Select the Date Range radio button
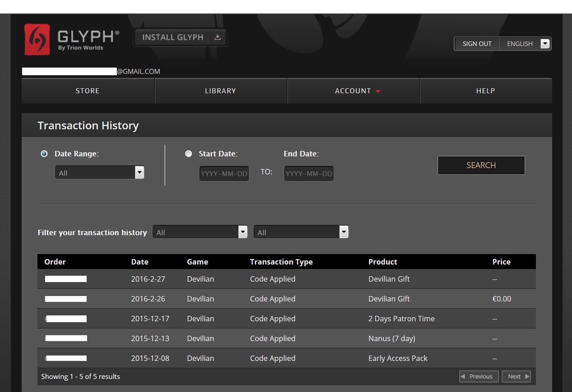 [44, 154]
